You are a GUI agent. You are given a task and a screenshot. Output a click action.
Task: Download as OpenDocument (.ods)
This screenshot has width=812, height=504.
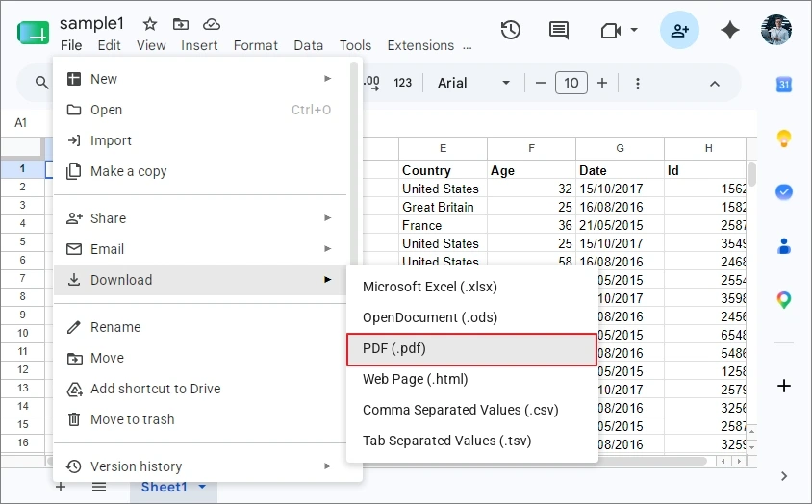point(471,317)
